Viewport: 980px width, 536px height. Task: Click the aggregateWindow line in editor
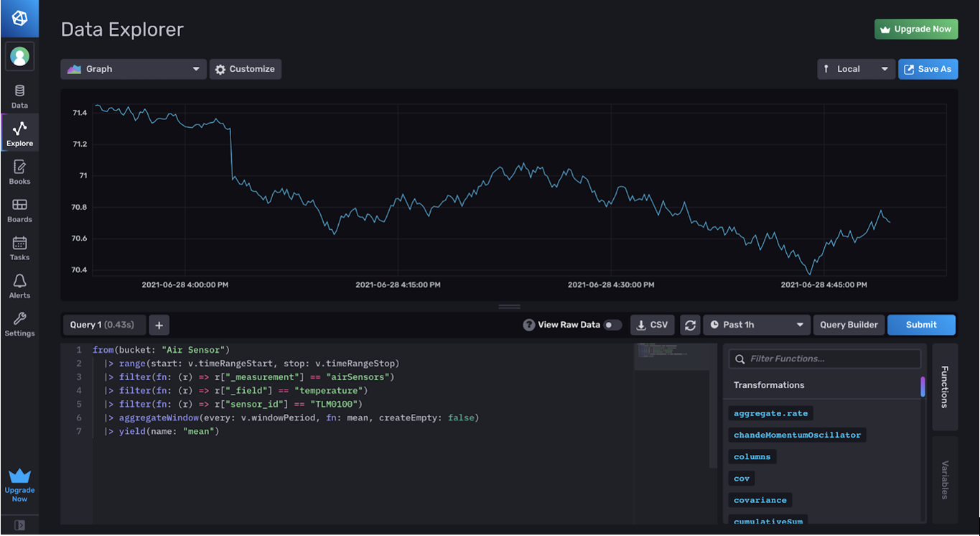(291, 417)
